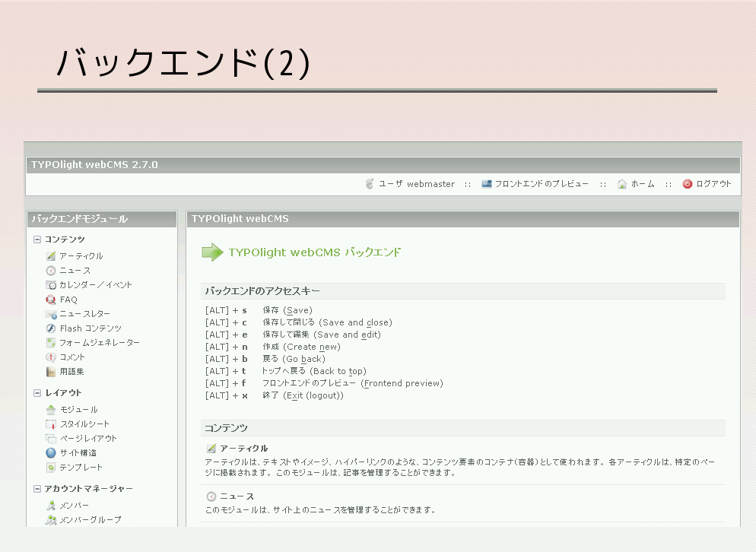Viewport: 756px width, 552px height.
Task: Click the ログアウト link
Action: pos(713,184)
